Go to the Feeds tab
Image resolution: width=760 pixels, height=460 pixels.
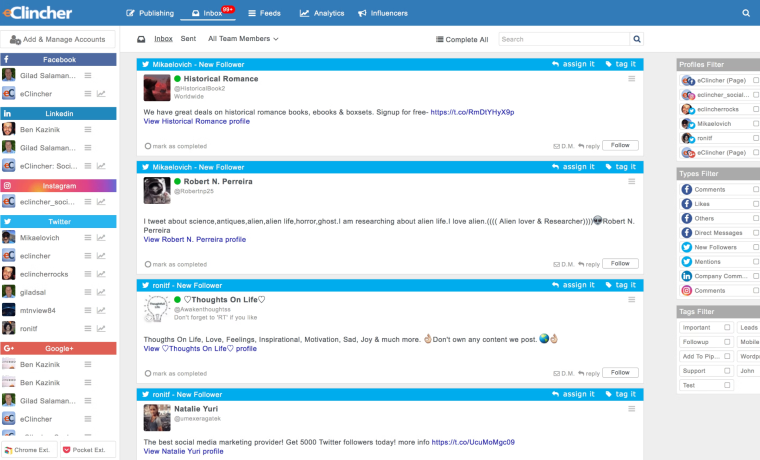click(x=264, y=13)
